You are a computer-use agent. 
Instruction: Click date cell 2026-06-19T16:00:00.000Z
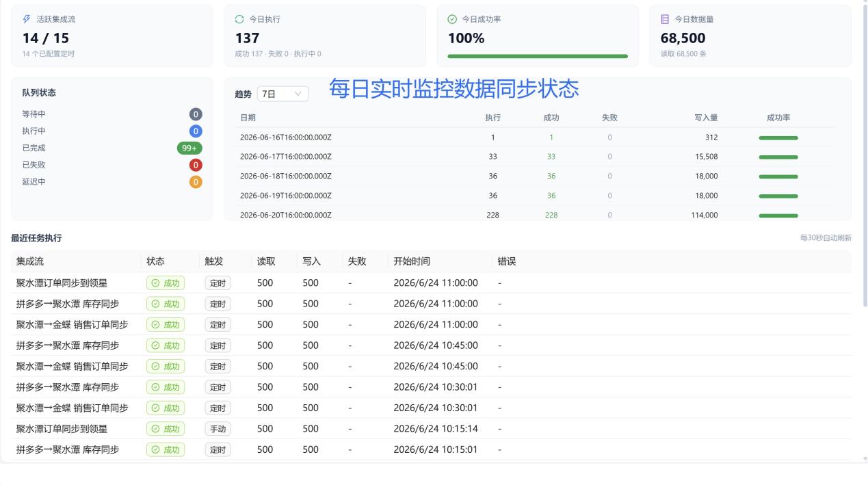[x=286, y=196]
